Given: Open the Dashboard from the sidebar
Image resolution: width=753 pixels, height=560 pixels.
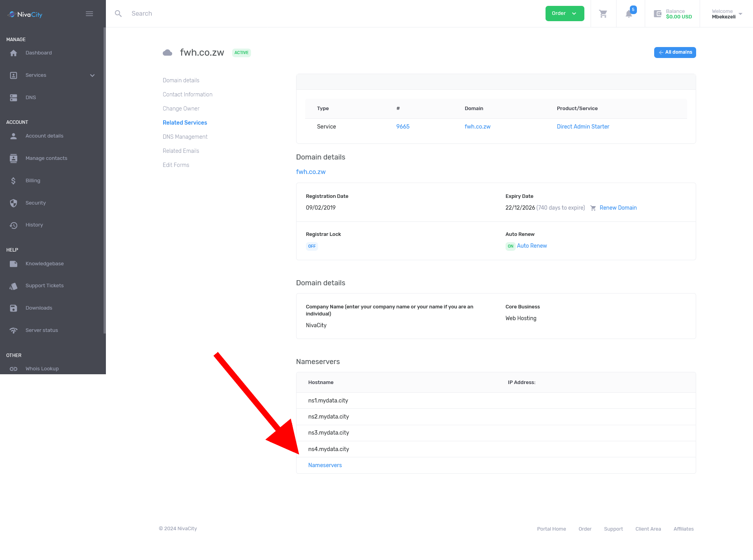Looking at the screenshot, I should tap(38, 53).
